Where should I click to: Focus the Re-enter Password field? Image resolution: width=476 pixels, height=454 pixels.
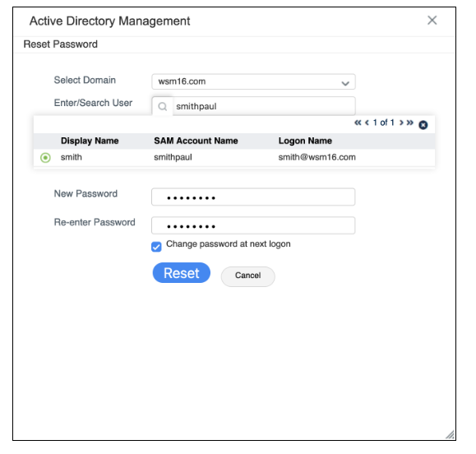pos(253,225)
